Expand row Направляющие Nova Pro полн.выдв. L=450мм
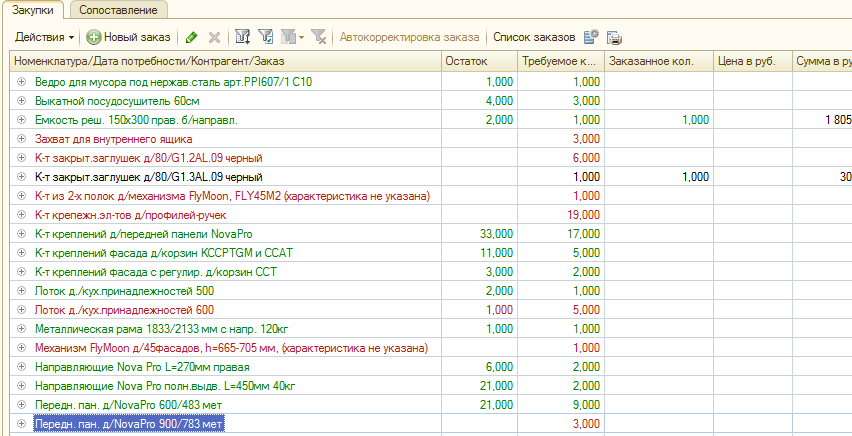The width and height of the screenshot is (852, 436). (x=21, y=386)
